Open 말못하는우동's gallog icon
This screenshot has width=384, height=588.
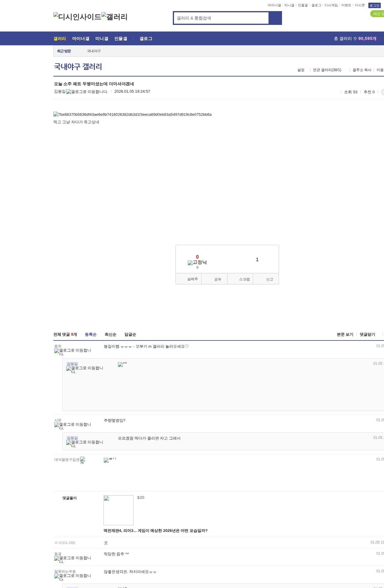tap(73, 577)
